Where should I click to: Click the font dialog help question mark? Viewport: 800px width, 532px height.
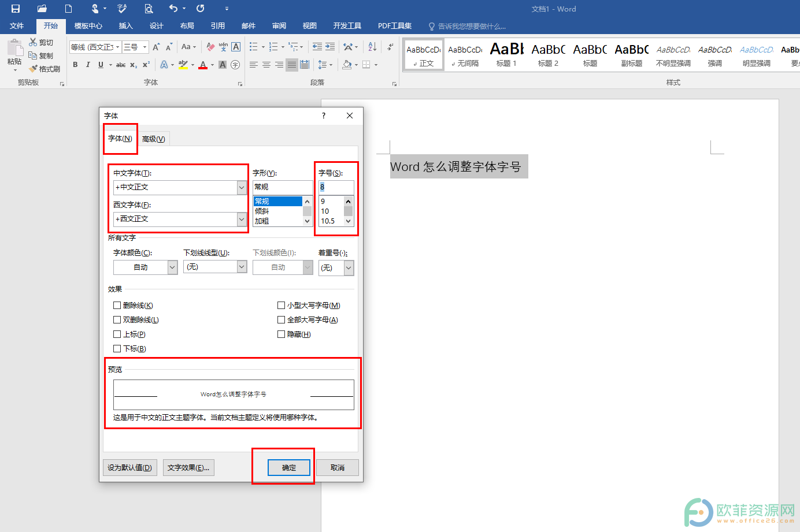(x=324, y=116)
